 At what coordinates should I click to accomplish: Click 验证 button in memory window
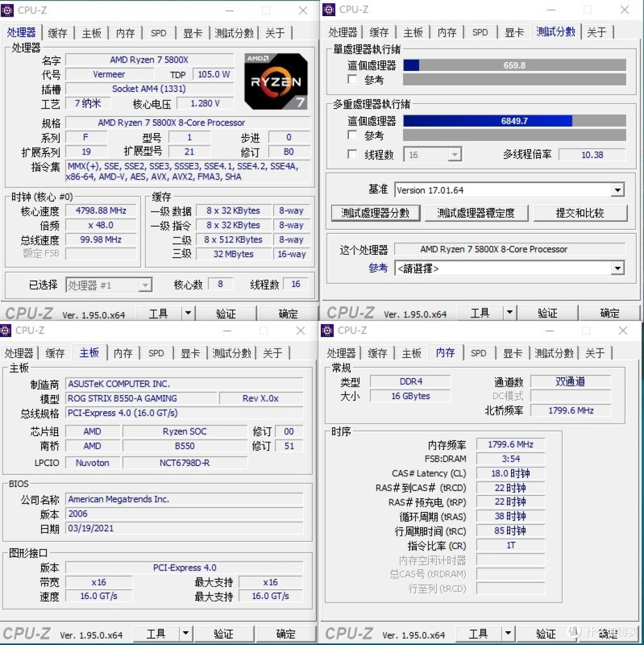546,633
